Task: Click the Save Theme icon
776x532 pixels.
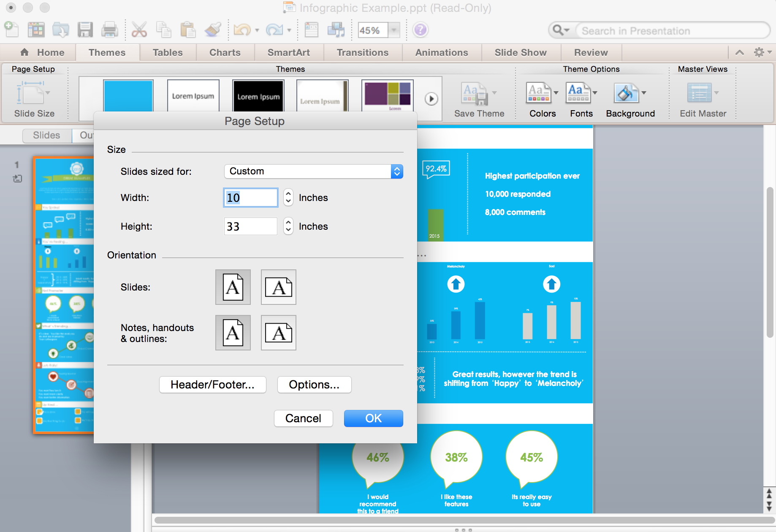Action: pyautogui.click(x=475, y=94)
